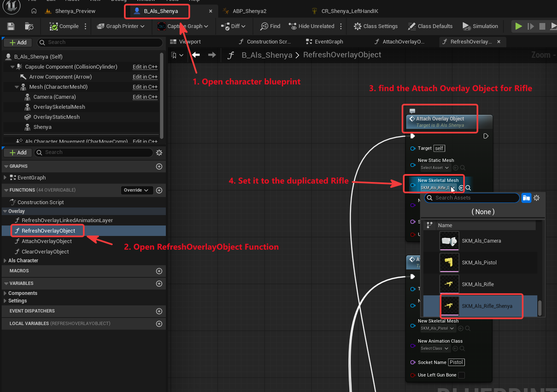The width and height of the screenshot is (557, 392).
Task: Open Hide Unrelated options menu
Action: [x=341, y=26]
